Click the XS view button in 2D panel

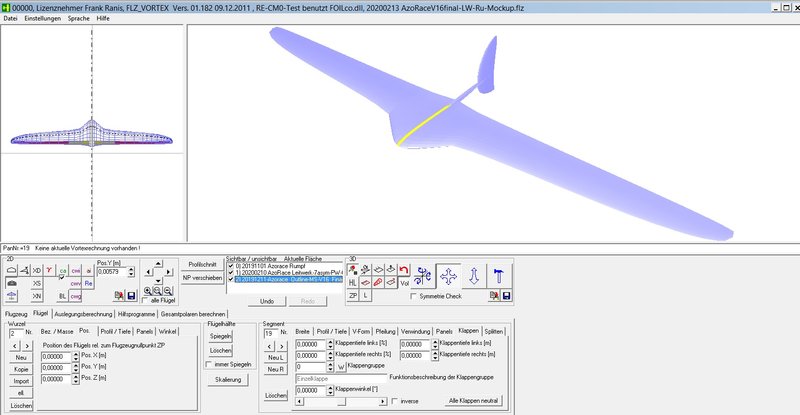[x=37, y=283]
